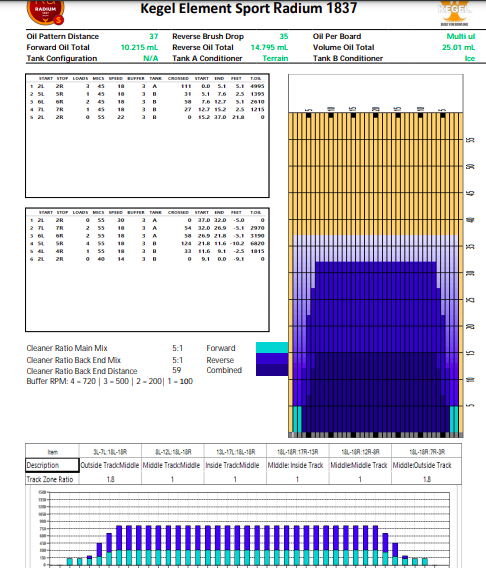Click the 'Reverse Brush Drop' label
Viewport: 486px width, 568px height.
[208, 36]
